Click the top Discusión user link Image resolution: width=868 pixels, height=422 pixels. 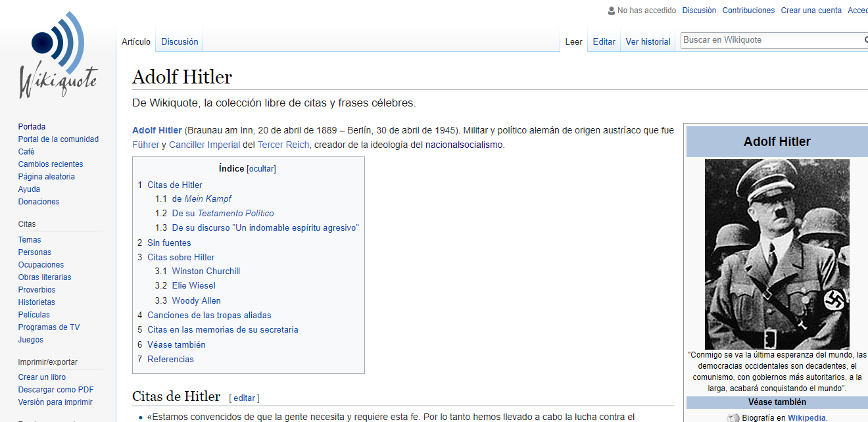click(699, 11)
